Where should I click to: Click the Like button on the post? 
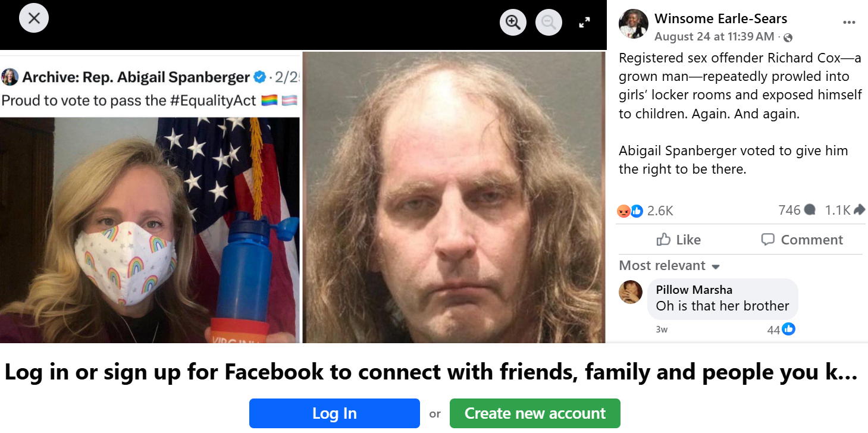(678, 240)
